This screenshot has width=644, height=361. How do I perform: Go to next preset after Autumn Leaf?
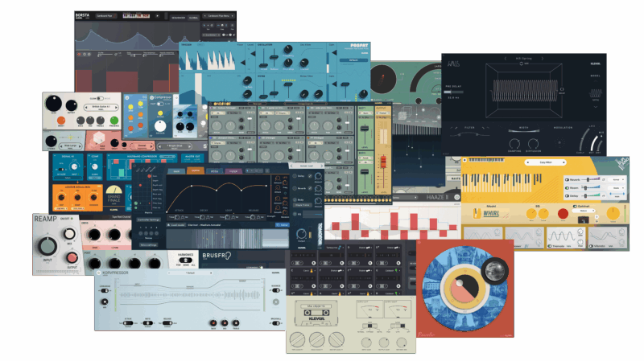point(321,166)
